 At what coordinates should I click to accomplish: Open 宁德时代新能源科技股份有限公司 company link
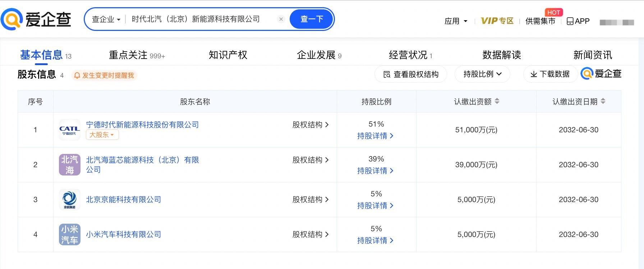142,125
